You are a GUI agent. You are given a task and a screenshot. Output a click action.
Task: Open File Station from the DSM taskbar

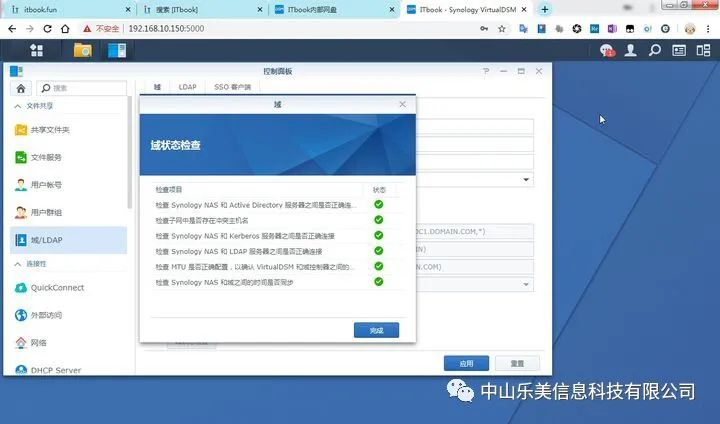point(82,49)
